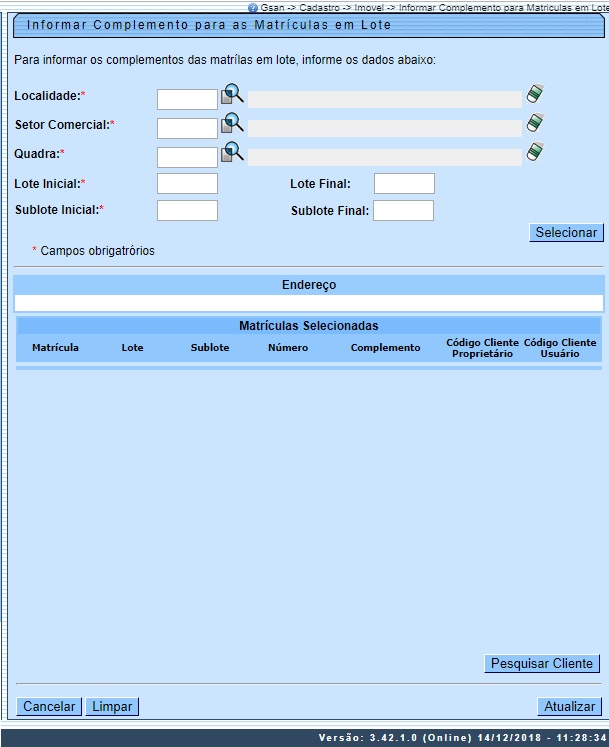Open the Localidade search magnifier icon
Image resolution: width=609 pixels, height=747 pixels.
(x=232, y=94)
